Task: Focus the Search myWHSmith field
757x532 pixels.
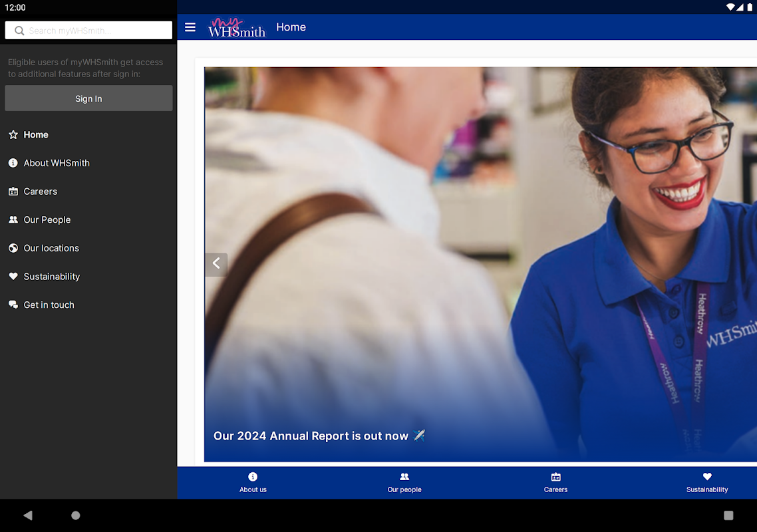Action: tap(88, 31)
